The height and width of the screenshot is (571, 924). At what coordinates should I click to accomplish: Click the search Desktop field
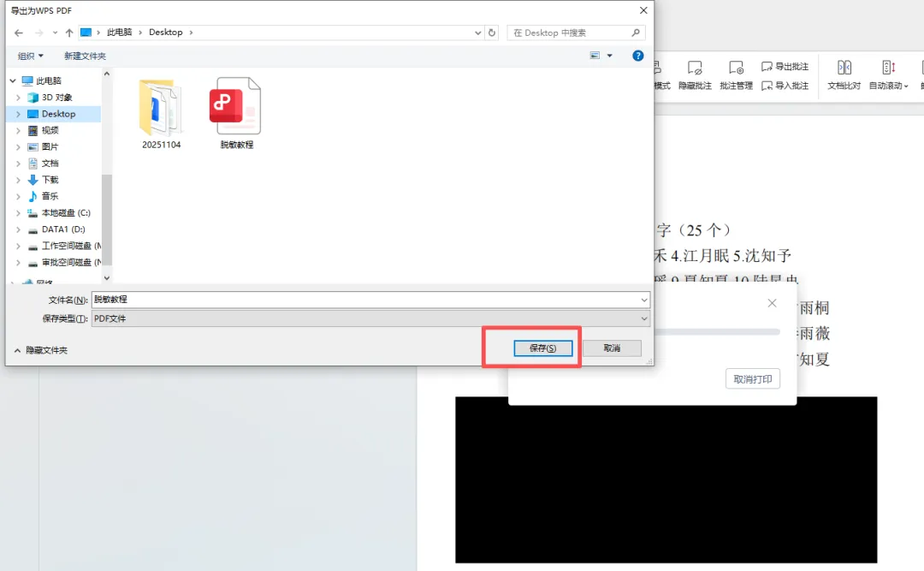pyautogui.click(x=576, y=33)
